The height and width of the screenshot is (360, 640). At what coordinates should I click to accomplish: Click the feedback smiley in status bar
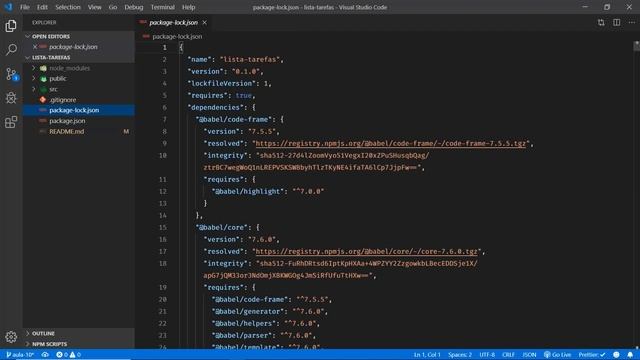(616, 355)
